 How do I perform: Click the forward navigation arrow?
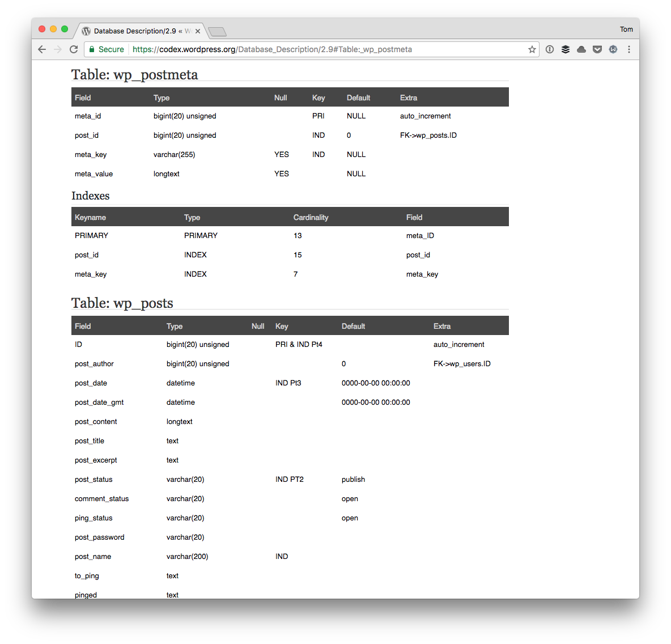pyautogui.click(x=58, y=49)
